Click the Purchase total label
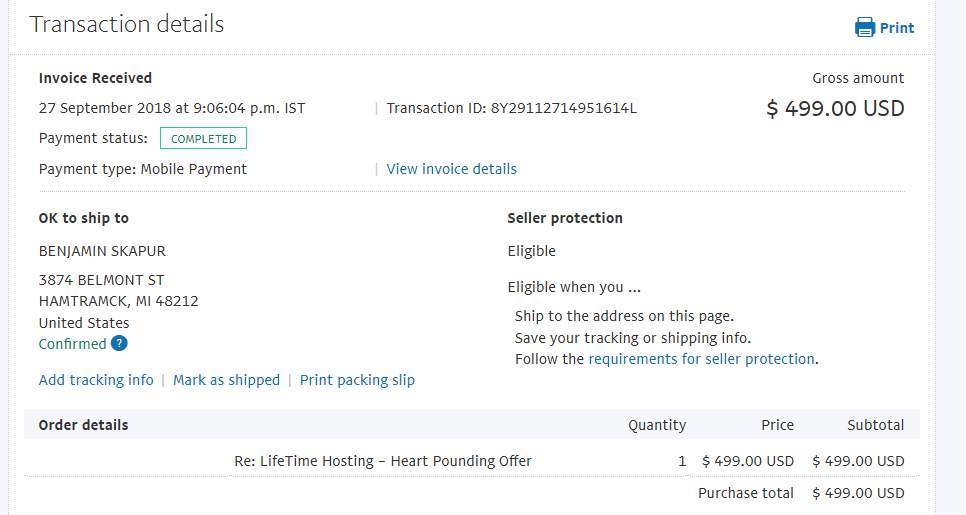 [746, 493]
